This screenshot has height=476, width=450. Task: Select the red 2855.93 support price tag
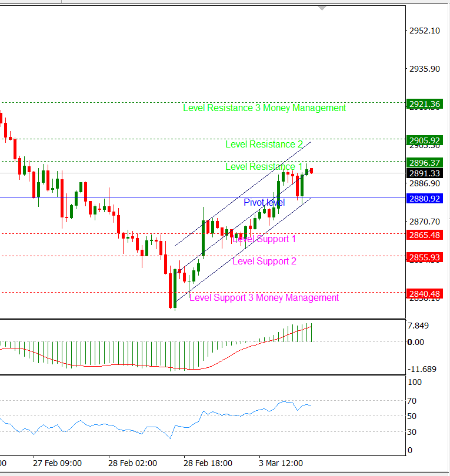pos(424,257)
